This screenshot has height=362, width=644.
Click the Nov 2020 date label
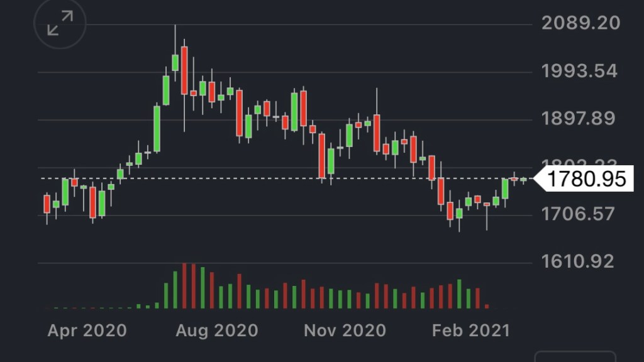[x=345, y=330]
